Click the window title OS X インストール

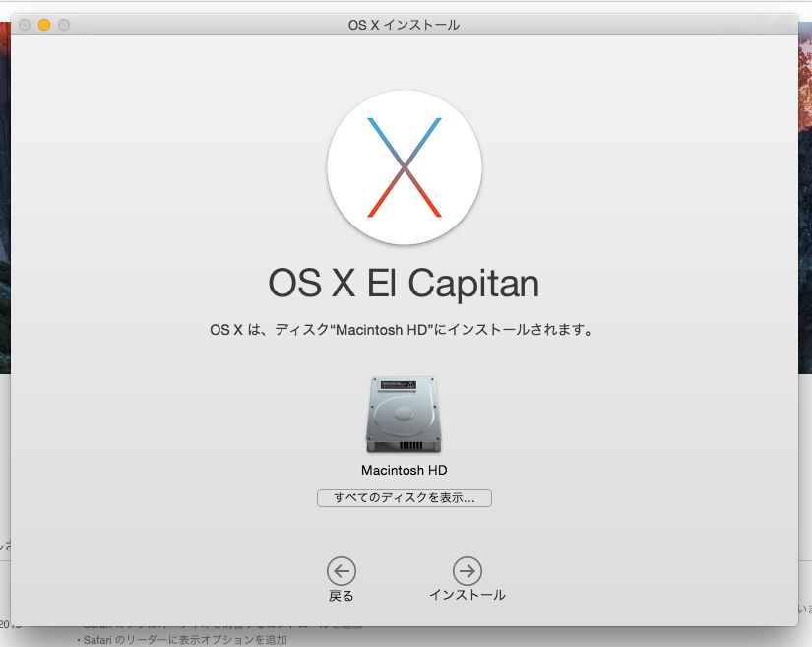[x=404, y=25]
